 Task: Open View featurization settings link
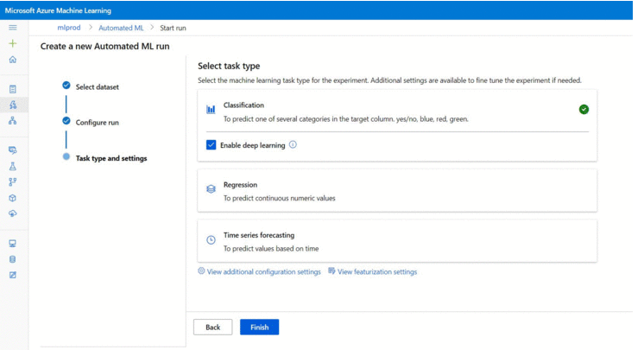tap(377, 272)
